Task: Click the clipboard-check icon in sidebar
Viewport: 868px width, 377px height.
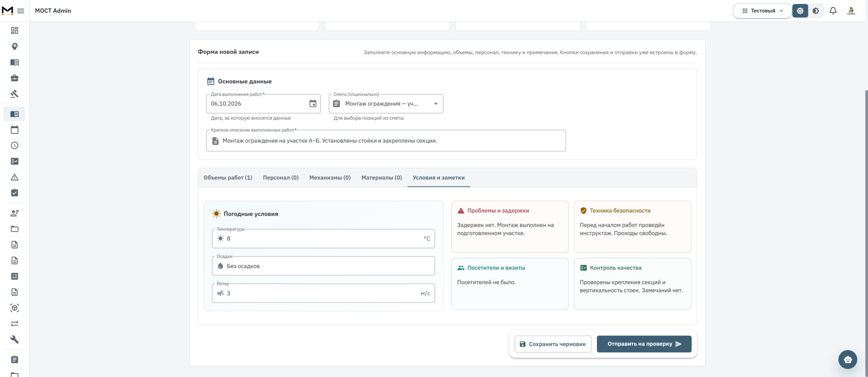Action: [14, 193]
